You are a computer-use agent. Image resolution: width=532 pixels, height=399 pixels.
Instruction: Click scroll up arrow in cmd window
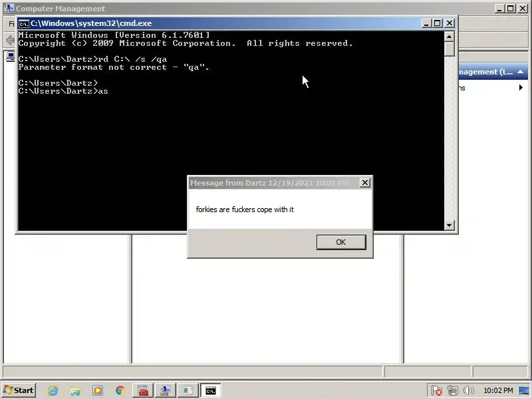450,37
